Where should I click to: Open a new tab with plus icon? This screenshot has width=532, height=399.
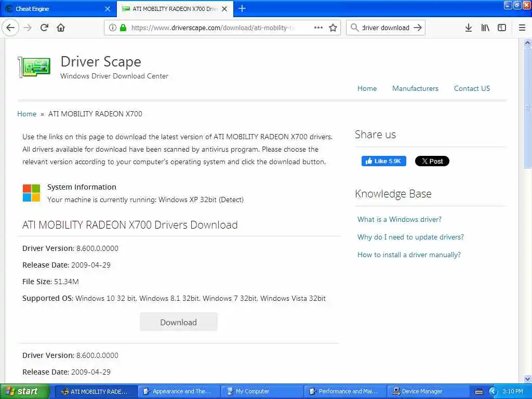(x=242, y=8)
